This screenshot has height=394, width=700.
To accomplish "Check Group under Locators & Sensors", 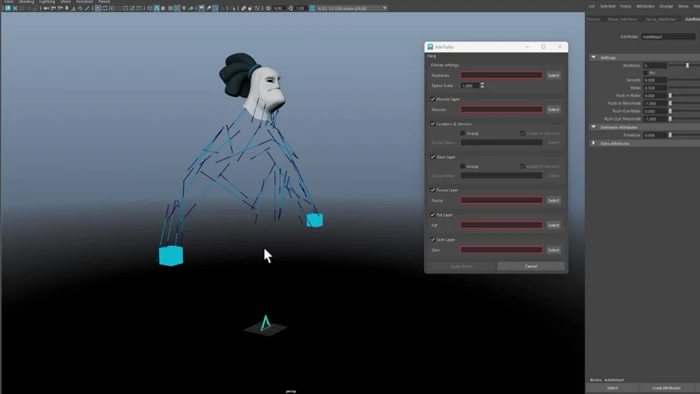I will (x=463, y=133).
